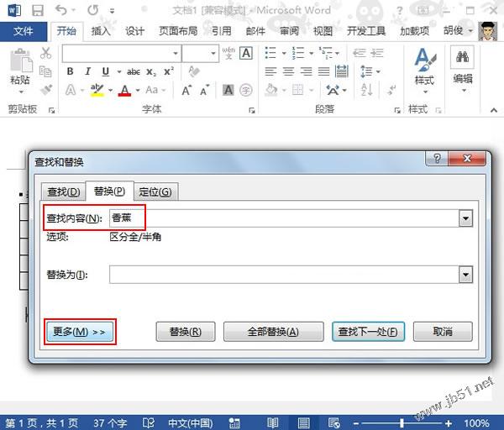The height and width of the screenshot is (430, 504).
Task: Click the Replace with input field
Action: click(x=284, y=275)
